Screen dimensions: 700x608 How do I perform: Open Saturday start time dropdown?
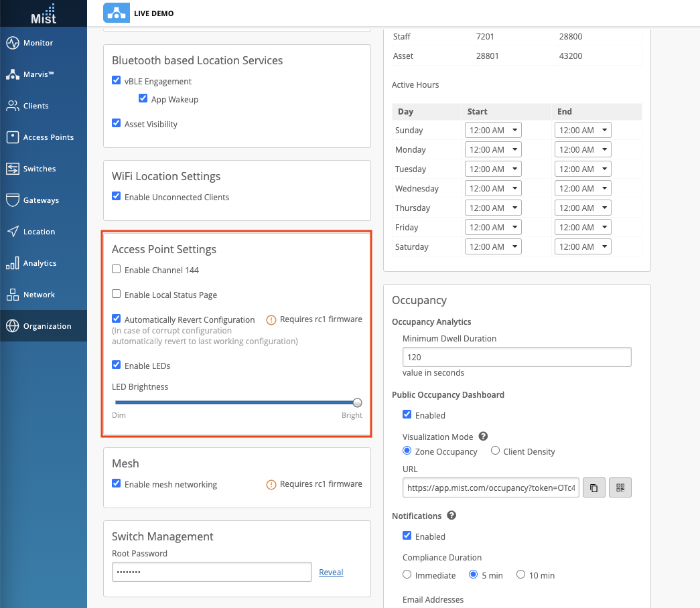pos(493,246)
